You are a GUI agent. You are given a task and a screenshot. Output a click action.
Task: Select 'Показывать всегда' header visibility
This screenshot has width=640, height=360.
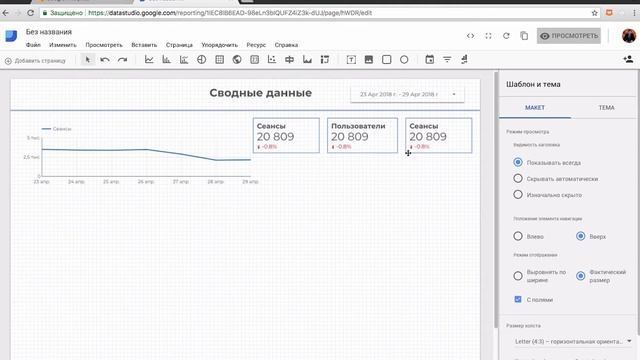tap(518, 162)
